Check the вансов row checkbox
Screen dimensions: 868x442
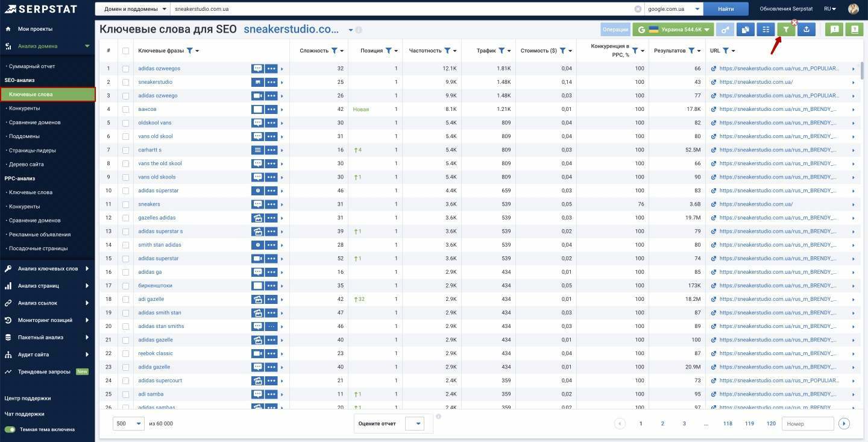click(125, 109)
